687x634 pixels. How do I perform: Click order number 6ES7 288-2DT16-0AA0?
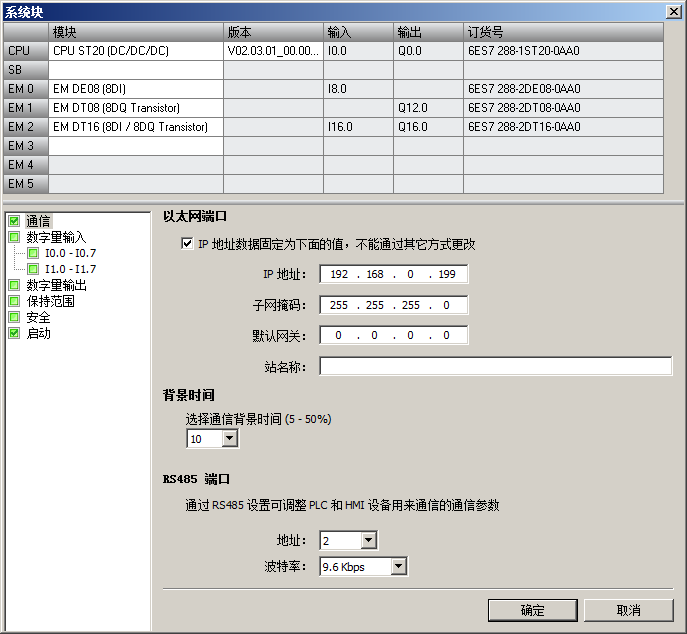click(x=563, y=127)
